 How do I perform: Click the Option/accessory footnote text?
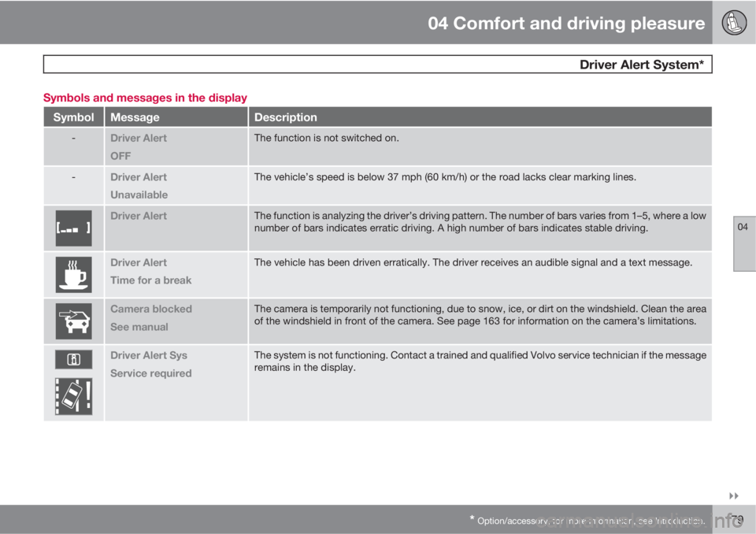587,520
